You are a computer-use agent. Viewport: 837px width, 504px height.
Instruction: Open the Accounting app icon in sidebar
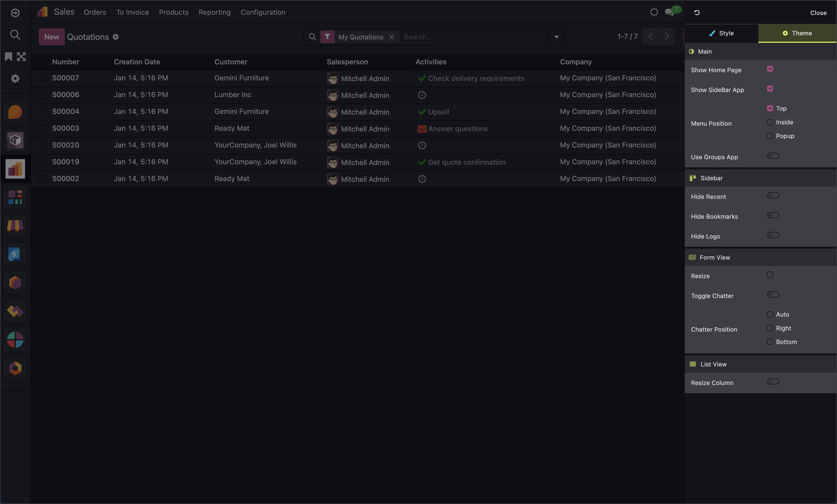coord(15,255)
